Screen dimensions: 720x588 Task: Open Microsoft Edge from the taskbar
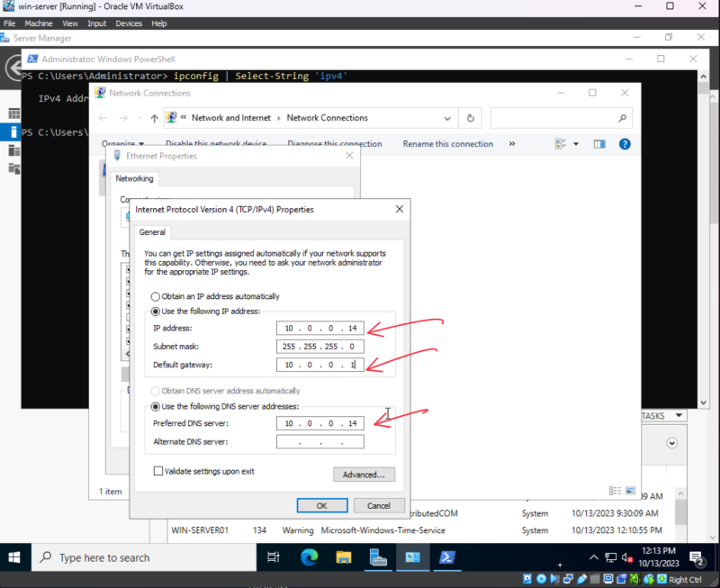(309, 558)
